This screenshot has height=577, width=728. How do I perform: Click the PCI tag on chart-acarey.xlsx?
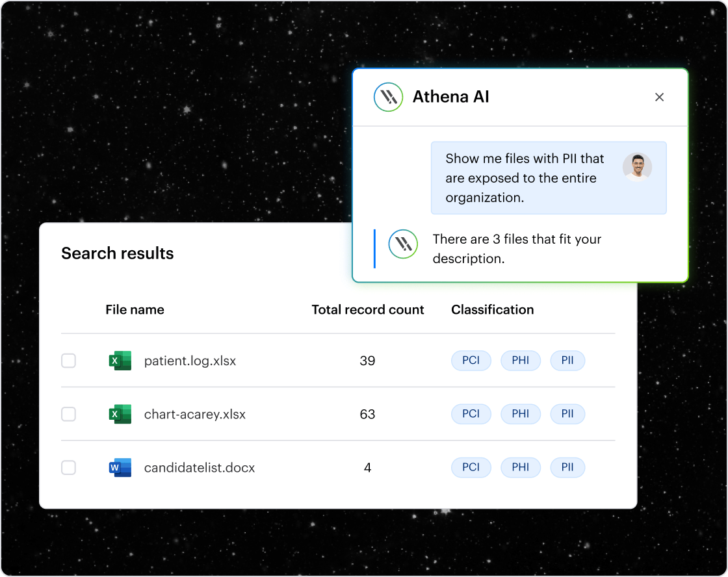[471, 414]
